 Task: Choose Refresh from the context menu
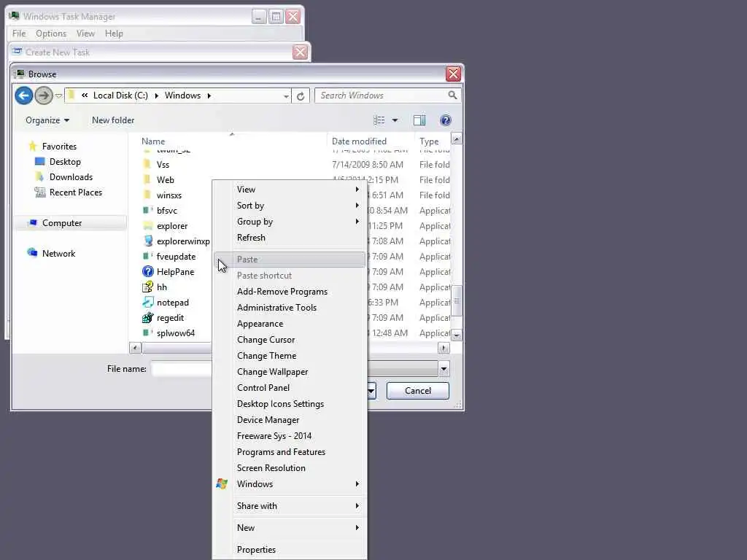tap(290, 238)
